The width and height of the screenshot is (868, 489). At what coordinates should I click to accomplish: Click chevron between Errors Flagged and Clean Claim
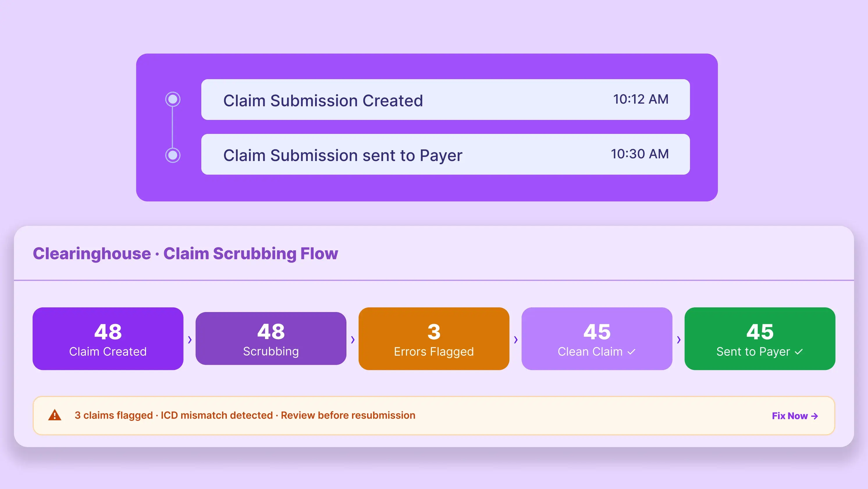coord(515,339)
